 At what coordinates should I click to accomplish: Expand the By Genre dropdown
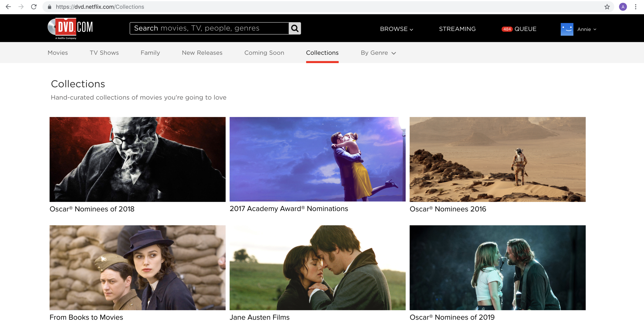(x=378, y=53)
